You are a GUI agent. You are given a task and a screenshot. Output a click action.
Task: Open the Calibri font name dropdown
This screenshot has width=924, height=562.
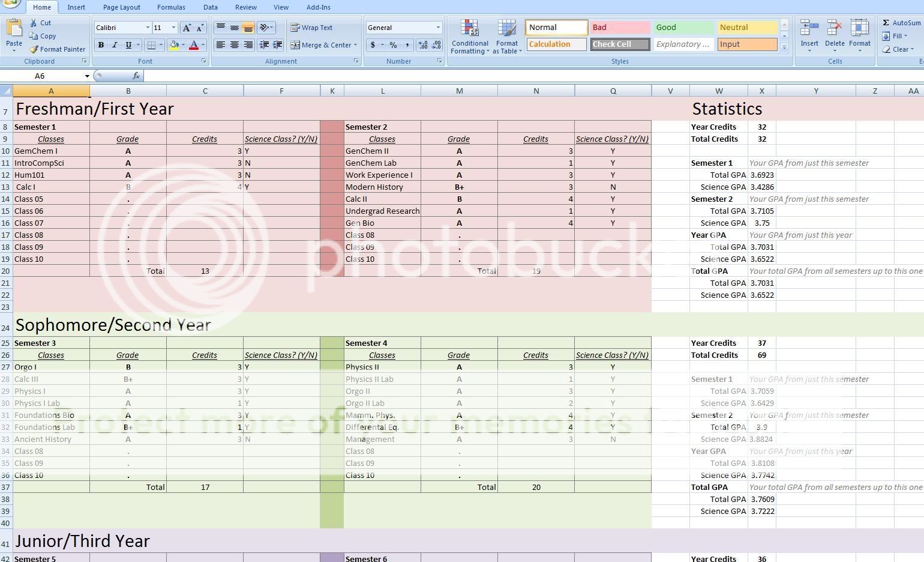click(x=148, y=28)
